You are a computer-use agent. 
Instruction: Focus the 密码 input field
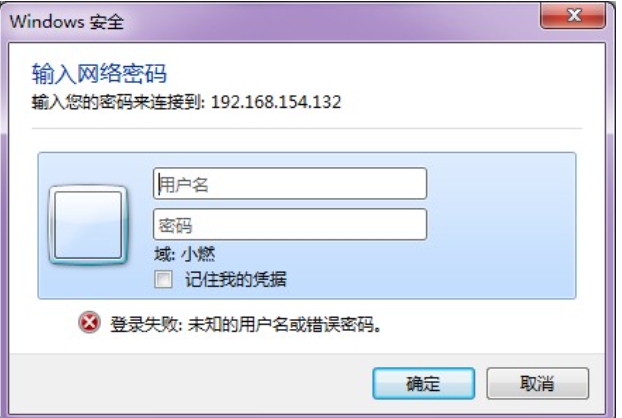[290, 224]
